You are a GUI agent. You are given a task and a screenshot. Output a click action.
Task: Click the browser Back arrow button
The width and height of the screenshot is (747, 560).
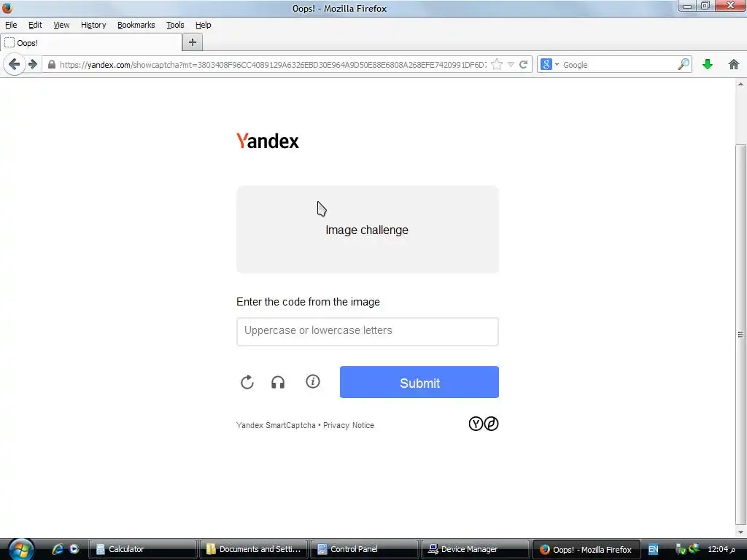pyautogui.click(x=15, y=64)
